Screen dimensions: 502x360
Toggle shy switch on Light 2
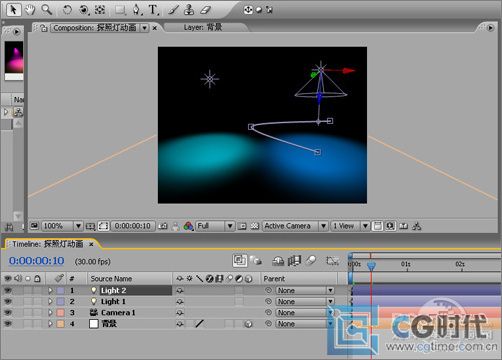(180, 290)
